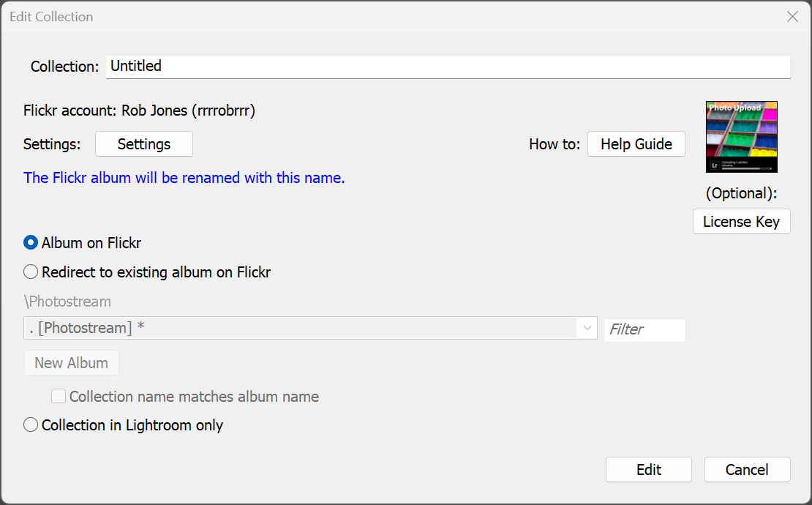Viewport: 812px width, 505px height.
Task: Select Collection in Lightroom only
Action: coord(31,425)
